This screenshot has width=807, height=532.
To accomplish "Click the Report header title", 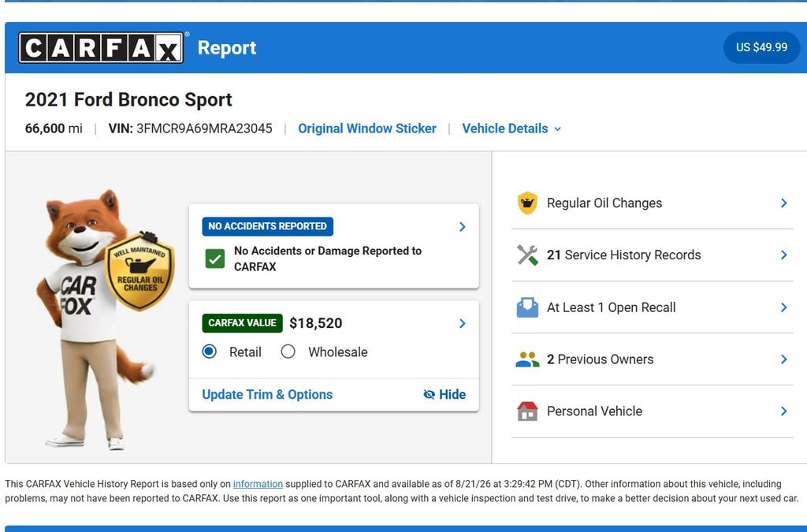I will (x=227, y=48).
